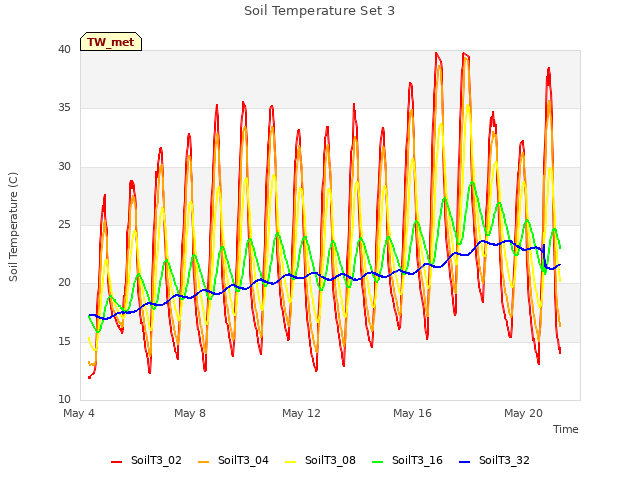Click the 25 y-axis tick label
The width and height of the screenshot is (640, 480).
pos(64,224)
